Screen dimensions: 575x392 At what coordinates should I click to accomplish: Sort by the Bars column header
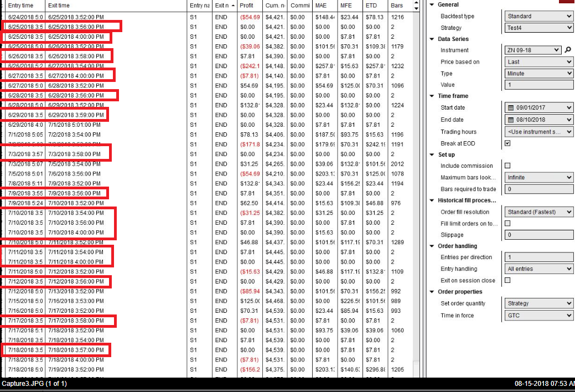pyautogui.click(x=400, y=6)
